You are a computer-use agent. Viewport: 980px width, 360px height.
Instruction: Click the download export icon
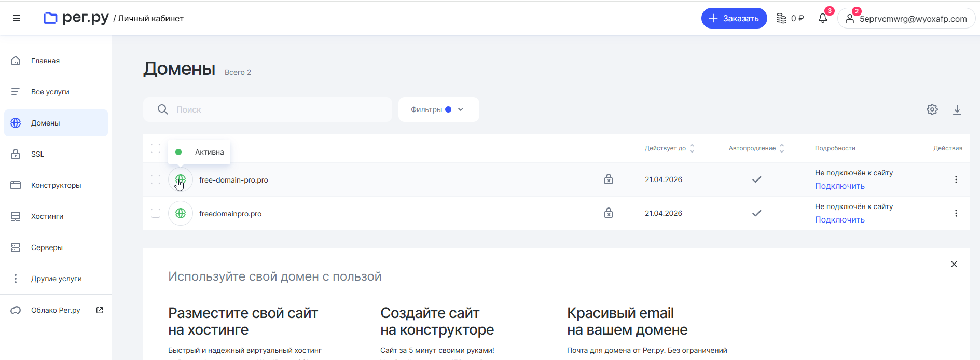[x=957, y=109]
